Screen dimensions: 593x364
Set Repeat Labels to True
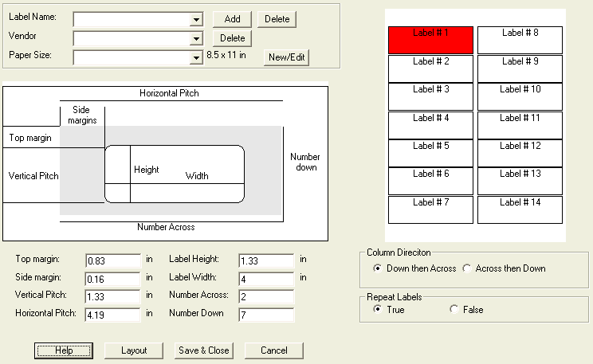pyautogui.click(x=377, y=310)
